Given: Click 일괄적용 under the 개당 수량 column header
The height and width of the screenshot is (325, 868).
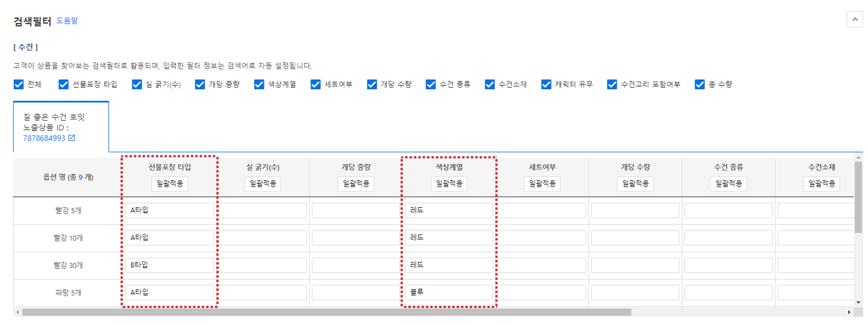Looking at the screenshot, I should coord(635,184).
